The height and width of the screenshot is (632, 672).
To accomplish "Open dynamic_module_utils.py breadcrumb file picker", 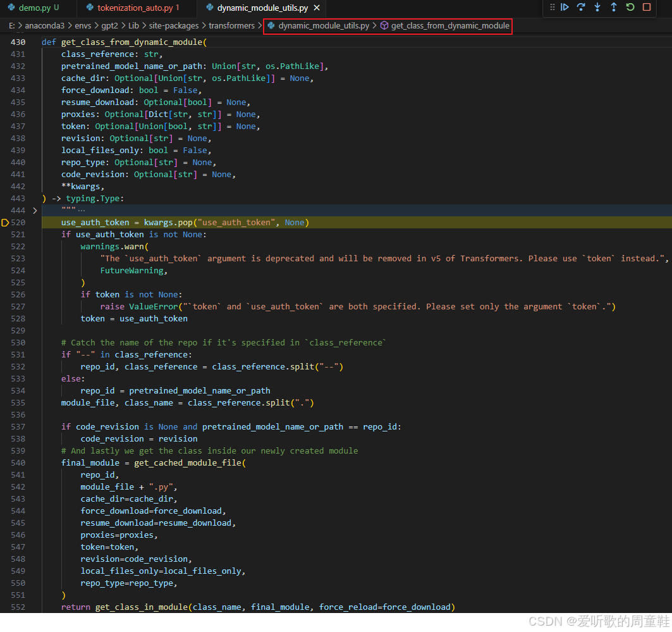I will [324, 26].
